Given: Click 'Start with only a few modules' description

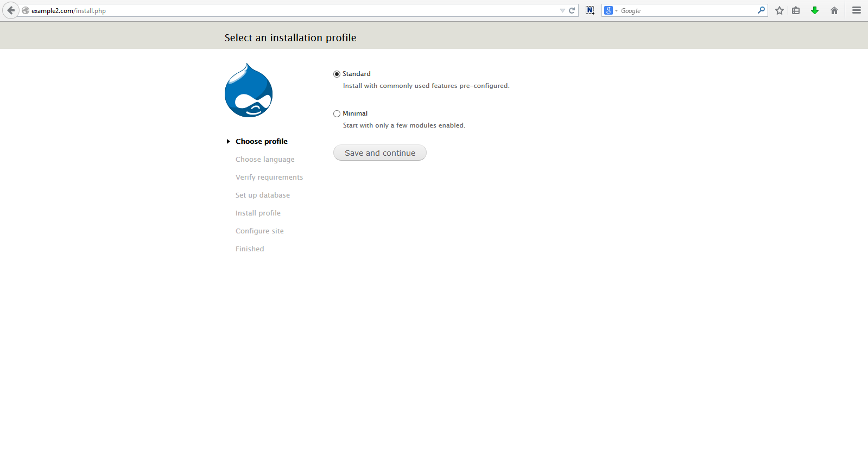Looking at the screenshot, I should (404, 125).
